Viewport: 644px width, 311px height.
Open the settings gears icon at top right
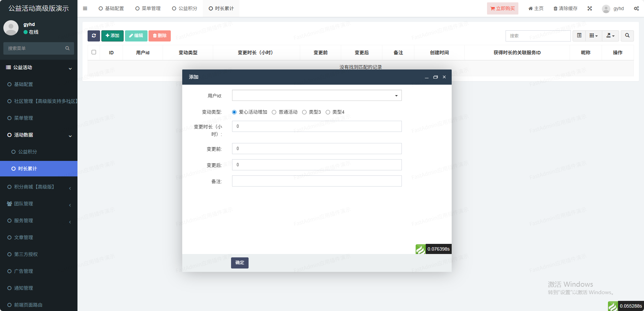click(636, 8)
